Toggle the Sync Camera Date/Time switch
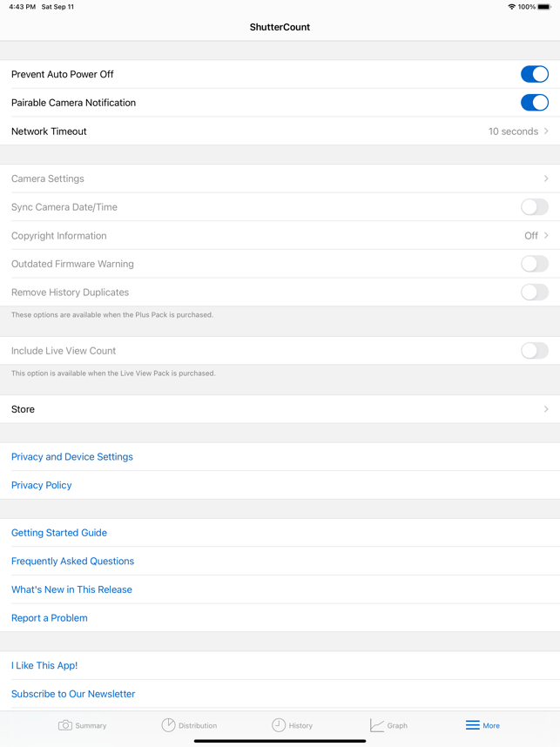Image resolution: width=560 pixels, height=747 pixels. point(534,206)
